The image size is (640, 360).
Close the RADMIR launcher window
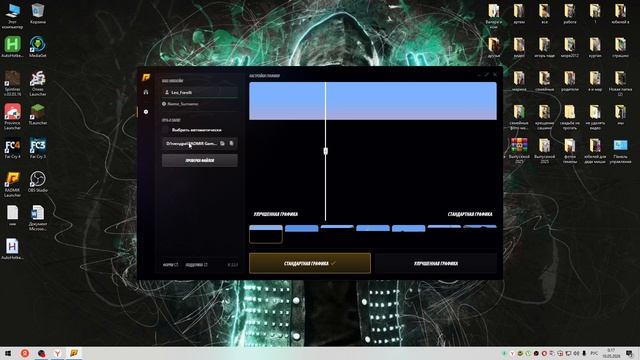(495, 75)
